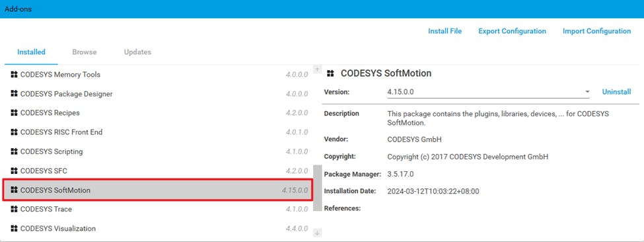Click the Install File link
The height and width of the screenshot is (242, 644).
point(445,31)
